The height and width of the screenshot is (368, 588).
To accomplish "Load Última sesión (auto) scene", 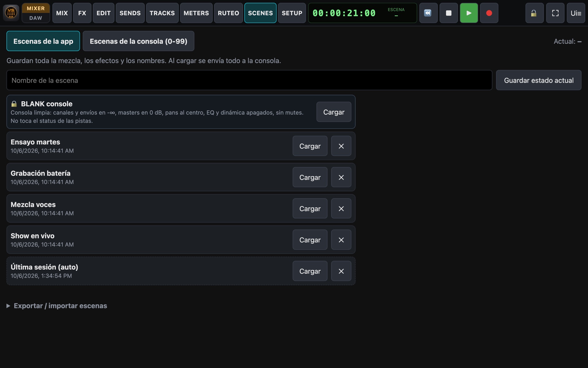I will click(310, 271).
